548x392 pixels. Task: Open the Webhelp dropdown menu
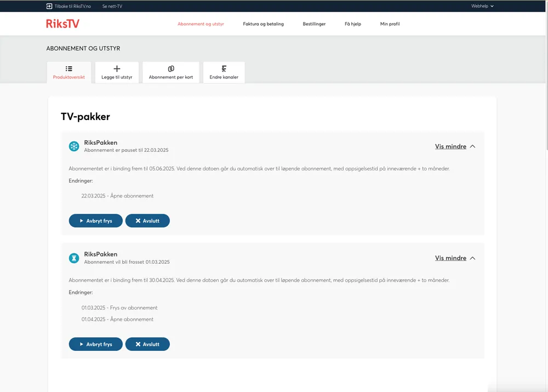(x=482, y=6)
